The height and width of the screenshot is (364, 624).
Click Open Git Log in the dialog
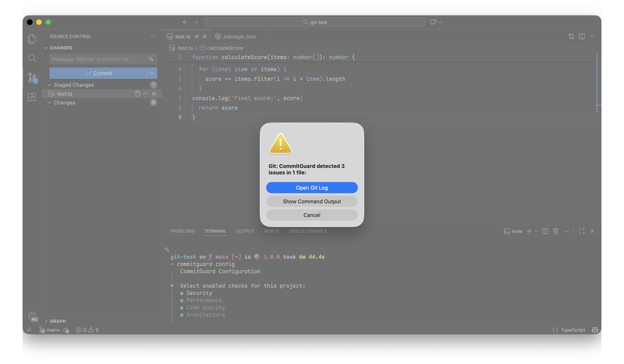pos(312,188)
